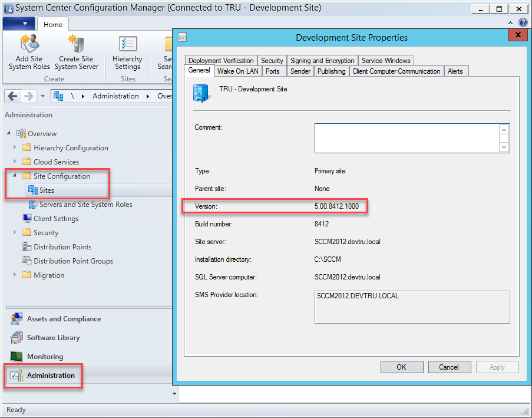Click the Distribution Points icon
This screenshot has width=532, height=418.
27,246
